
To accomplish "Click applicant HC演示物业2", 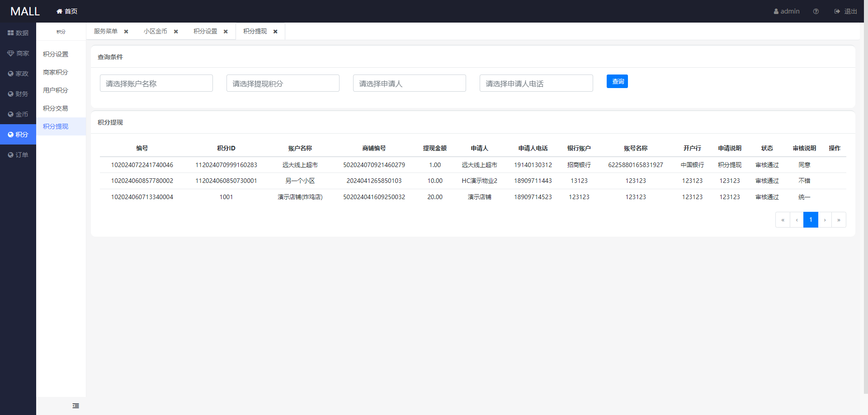I will [x=479, y=181].
